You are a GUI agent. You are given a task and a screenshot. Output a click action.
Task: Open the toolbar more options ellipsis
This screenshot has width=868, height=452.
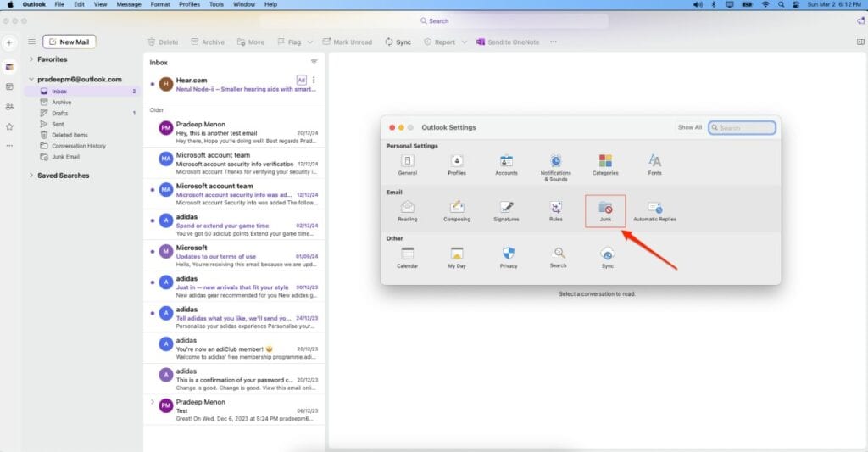553,42
